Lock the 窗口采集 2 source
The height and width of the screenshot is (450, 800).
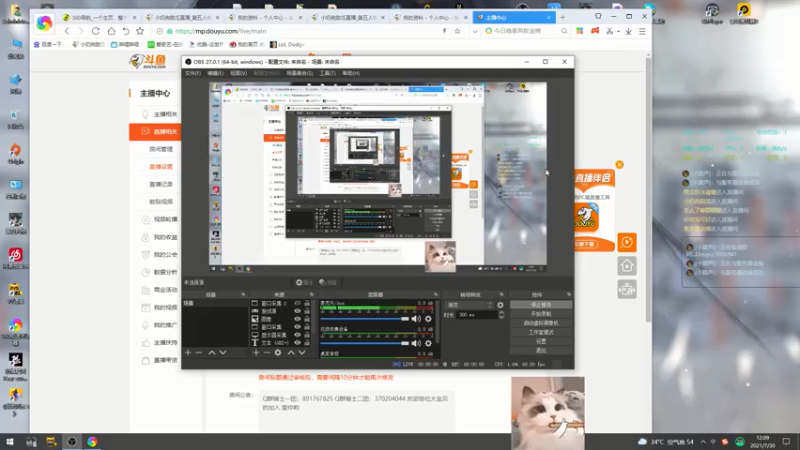pyautogui.click(x=307, y=303)
